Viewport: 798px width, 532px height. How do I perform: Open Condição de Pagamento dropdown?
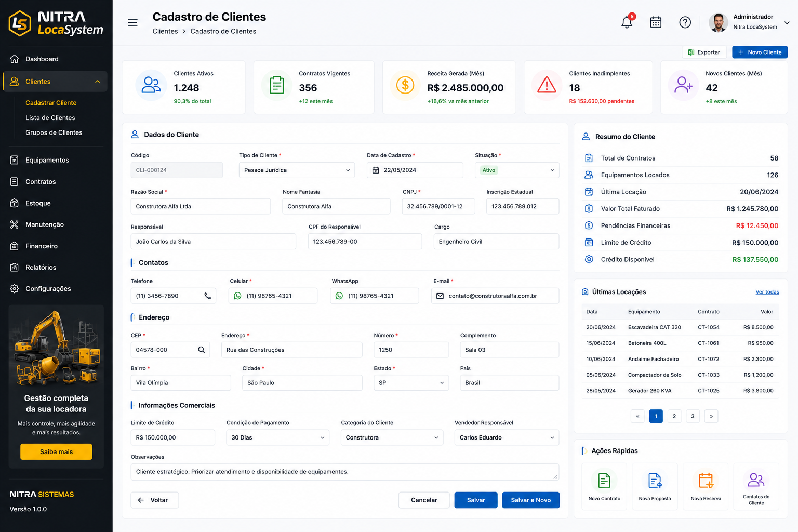[278, 437]
